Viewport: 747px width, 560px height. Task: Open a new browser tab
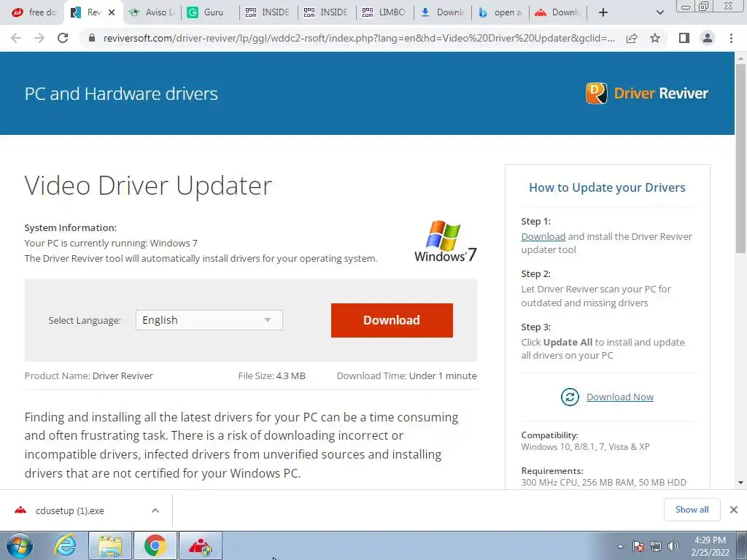(x=603, y=12)
